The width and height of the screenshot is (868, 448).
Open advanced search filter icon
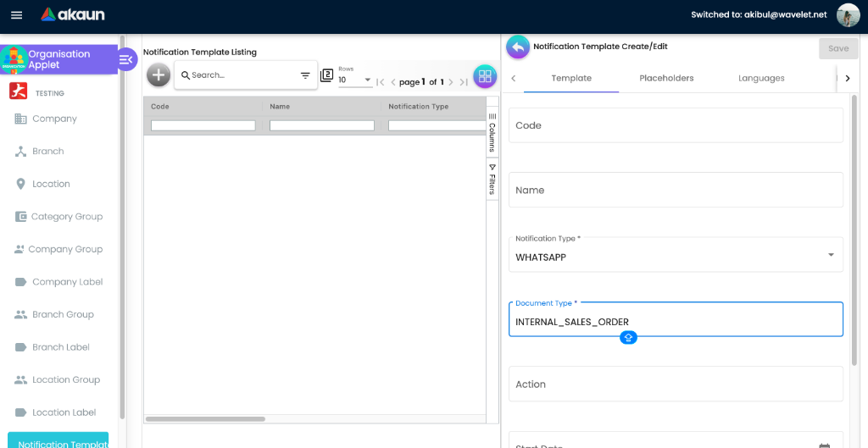pyautogui.click(x=305, y=75)
